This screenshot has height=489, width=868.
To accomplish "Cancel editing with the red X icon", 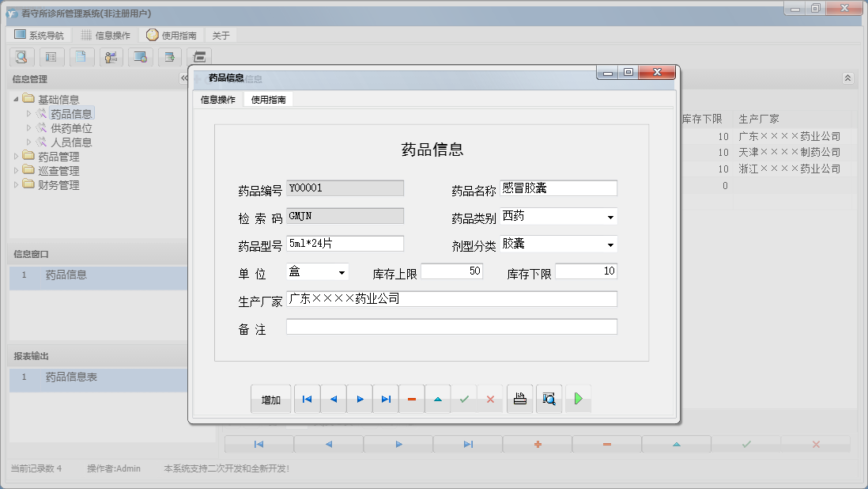I will pyautogui.click(x=489, y=399).
